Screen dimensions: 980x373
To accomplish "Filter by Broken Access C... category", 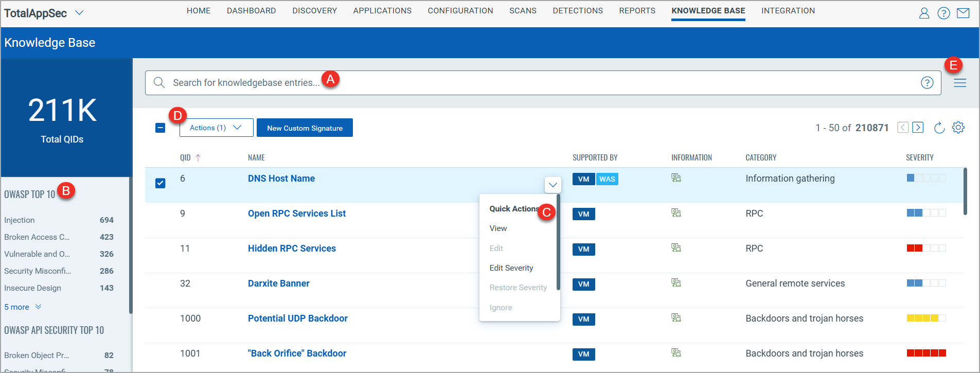I will (x=59, y=237).
